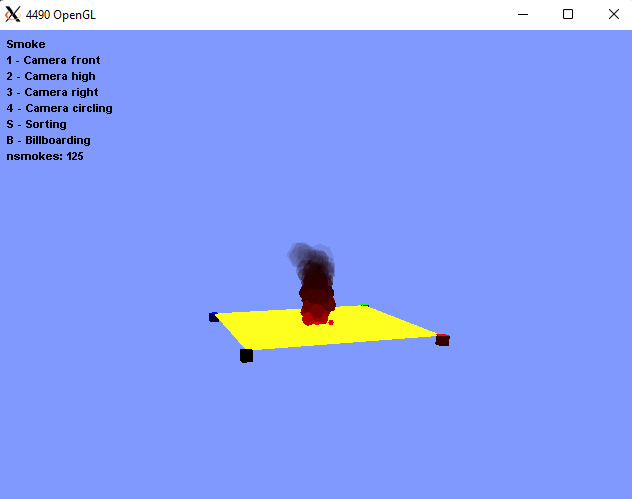
Task: Click the dark red cube at platform corner
Action: (443, 340)
